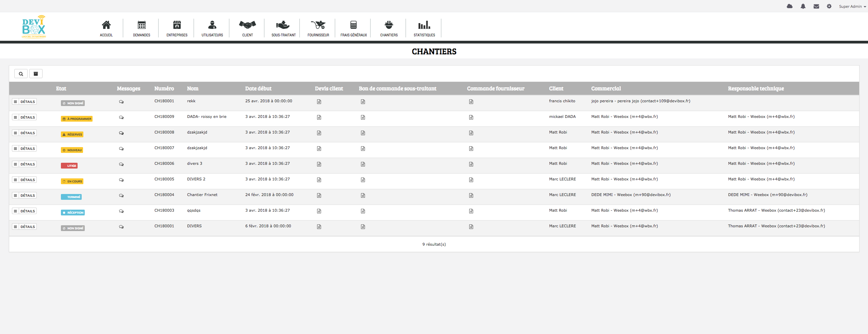The height and width of the screenshot is (334, 868).
Task: Open messages for CH180008
Action: click(121, 133)
